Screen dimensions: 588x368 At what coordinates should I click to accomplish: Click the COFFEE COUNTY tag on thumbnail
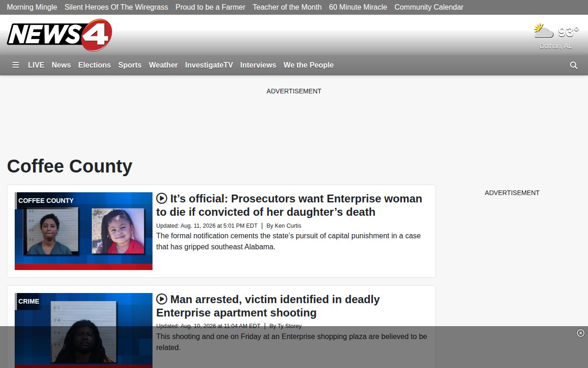pos(46,201)
